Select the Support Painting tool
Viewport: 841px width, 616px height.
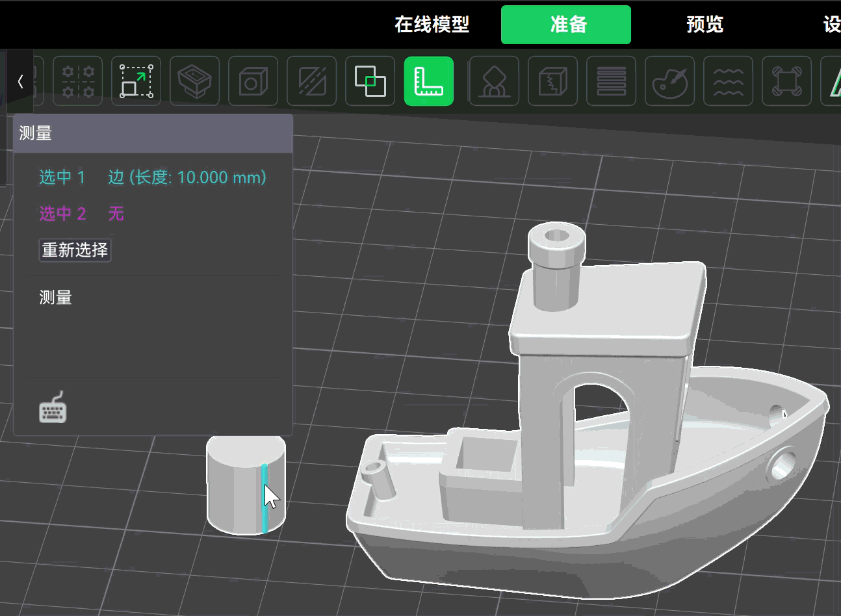(494, 81)
